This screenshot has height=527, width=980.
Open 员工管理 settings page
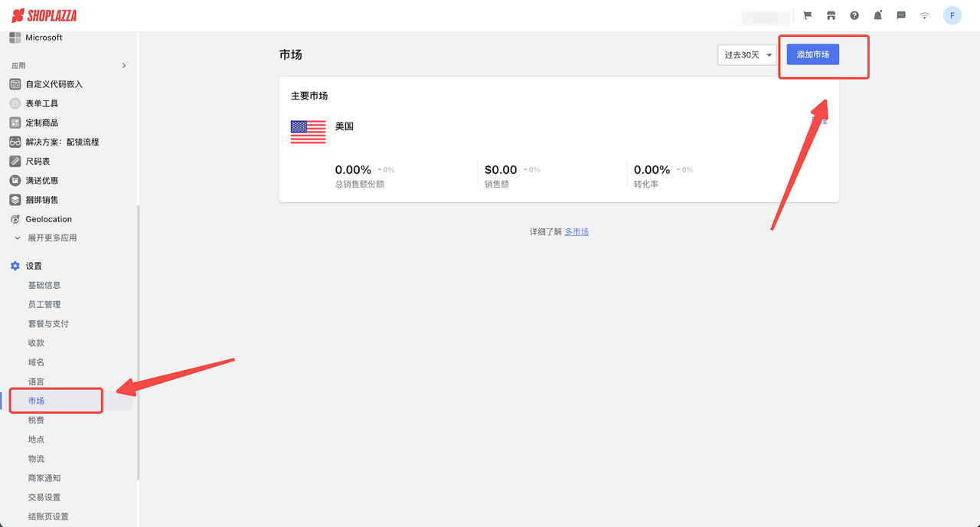pyautogui.click(x=44, y=304)
